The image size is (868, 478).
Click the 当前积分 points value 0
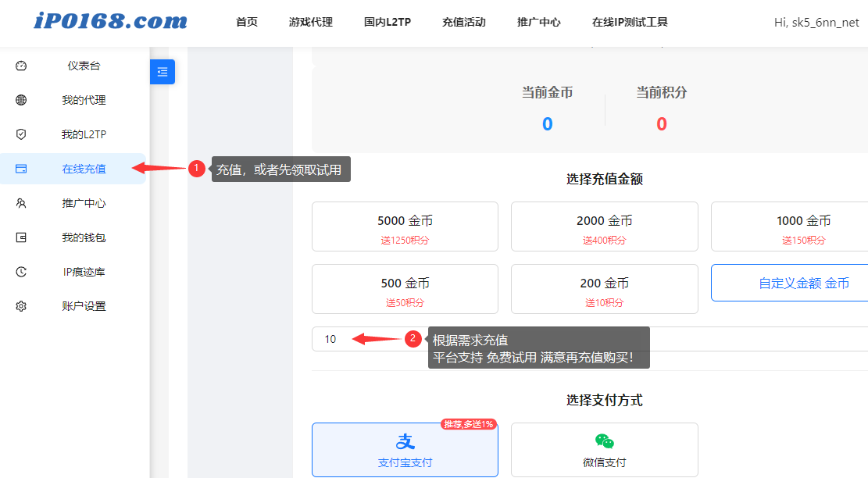[662, 124]
